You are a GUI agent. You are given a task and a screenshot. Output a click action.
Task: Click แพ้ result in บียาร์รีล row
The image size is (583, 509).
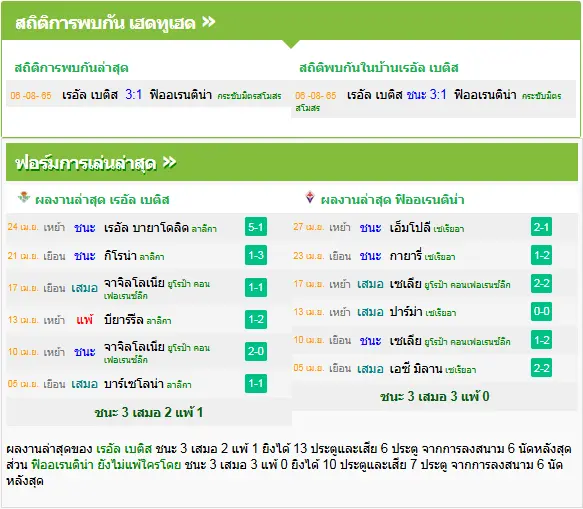pyautogui.click(x=84, y=320)
